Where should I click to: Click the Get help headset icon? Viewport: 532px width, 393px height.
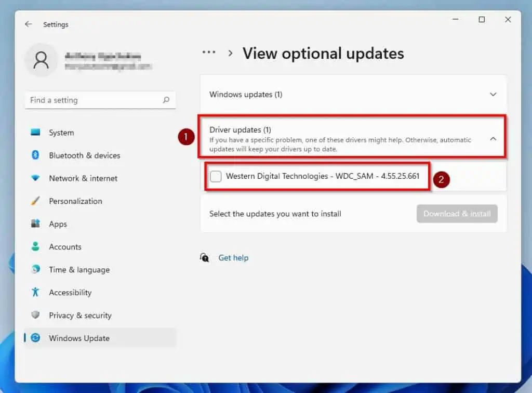(x=204, y=258)
